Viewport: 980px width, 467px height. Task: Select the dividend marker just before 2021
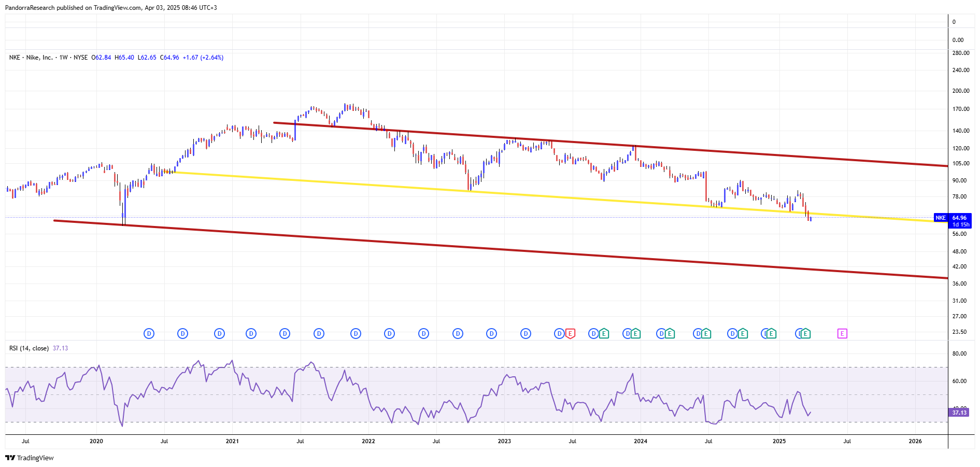point(219,334)
